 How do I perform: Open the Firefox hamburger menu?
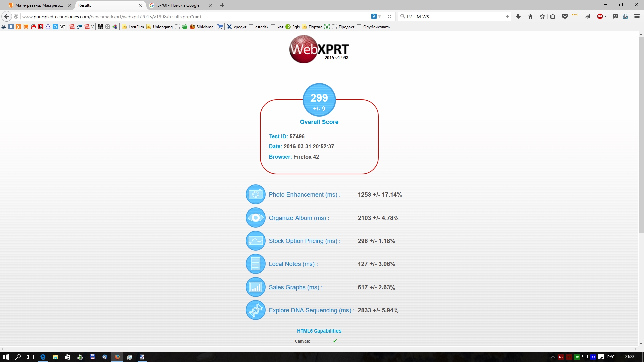point(637,16)
